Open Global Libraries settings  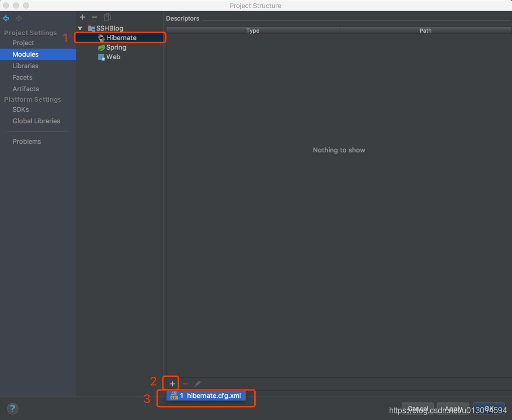click(36, 121)
